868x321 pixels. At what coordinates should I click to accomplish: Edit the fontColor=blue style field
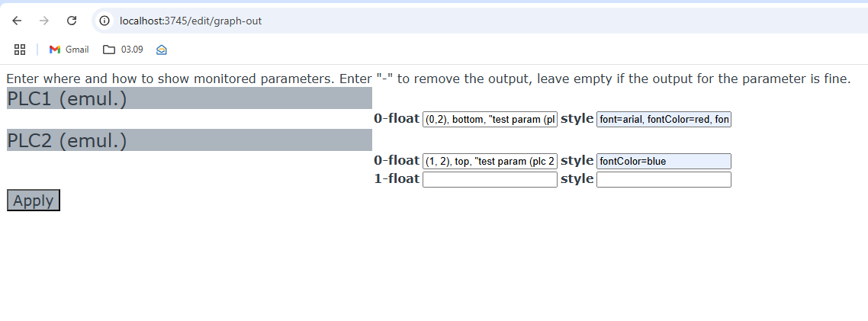click(664, 161)
